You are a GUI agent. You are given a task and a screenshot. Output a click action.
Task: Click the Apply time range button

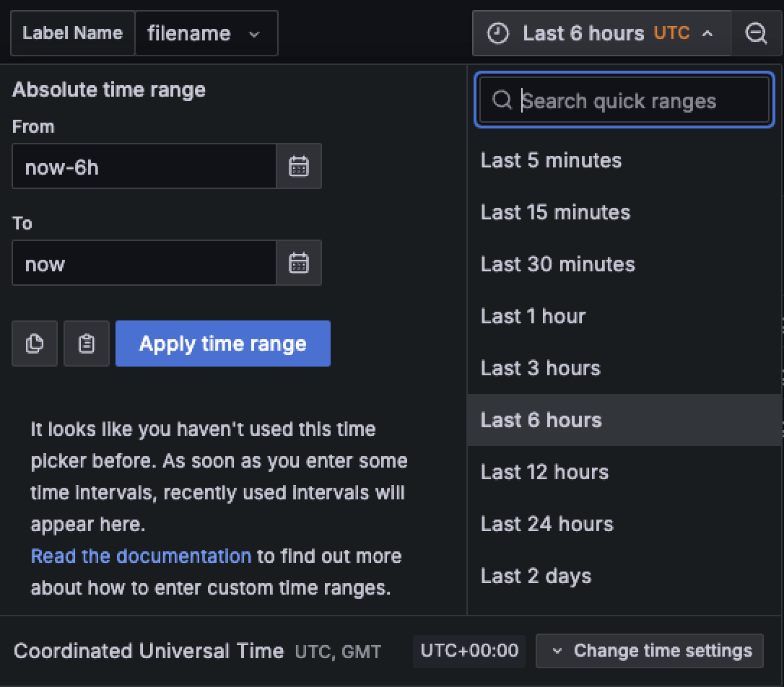pyautogui.click(x=222, y=343)
